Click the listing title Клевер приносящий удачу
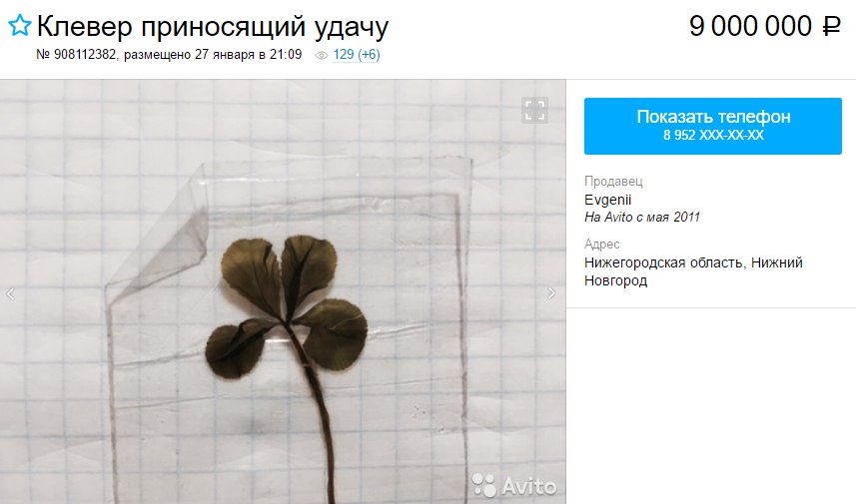This screenshot has width=856, height=504. click(x=213, y=26)
